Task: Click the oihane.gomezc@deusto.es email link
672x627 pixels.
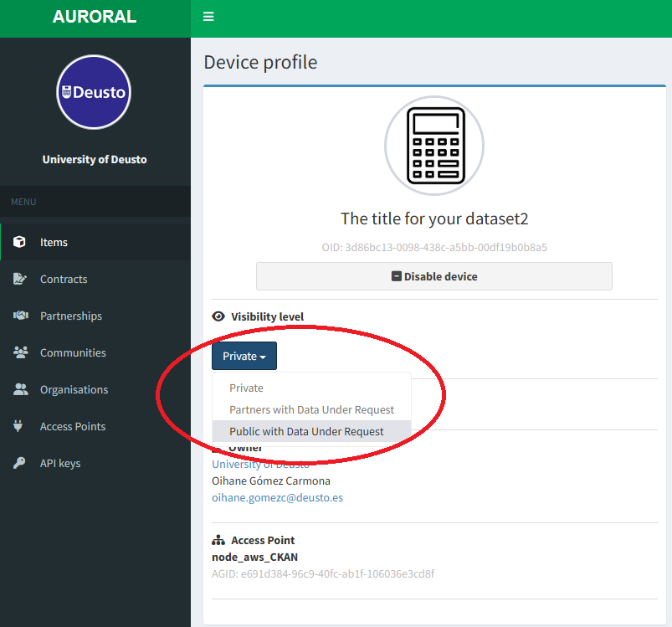Action: [x=277, y=497]
